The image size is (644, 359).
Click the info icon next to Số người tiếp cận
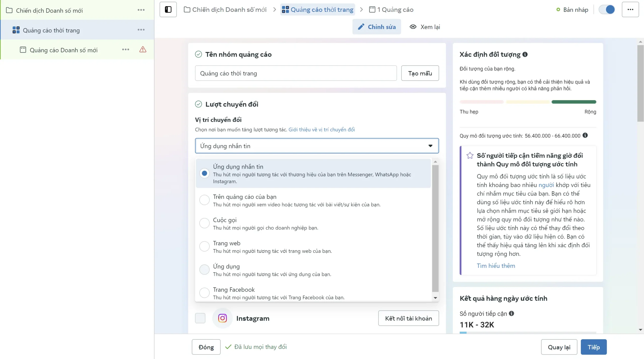pyautogui.click(x=511, y=313)
